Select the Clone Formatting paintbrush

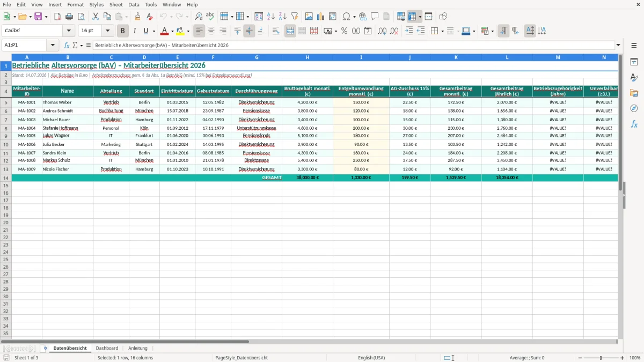tap(137, 17)
